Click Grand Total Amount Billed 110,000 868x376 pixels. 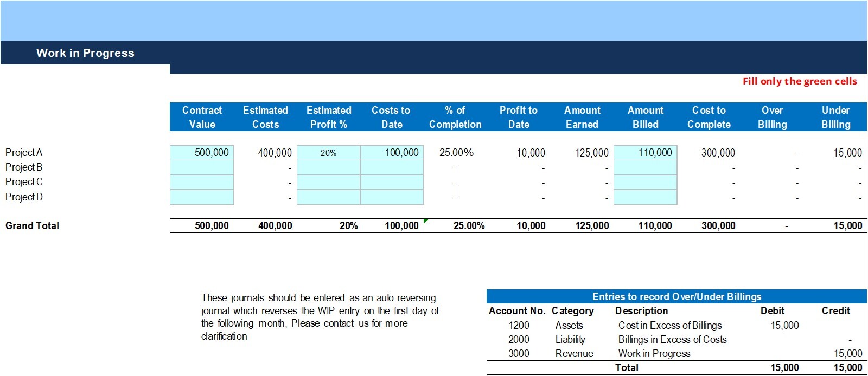click(655, 226)
